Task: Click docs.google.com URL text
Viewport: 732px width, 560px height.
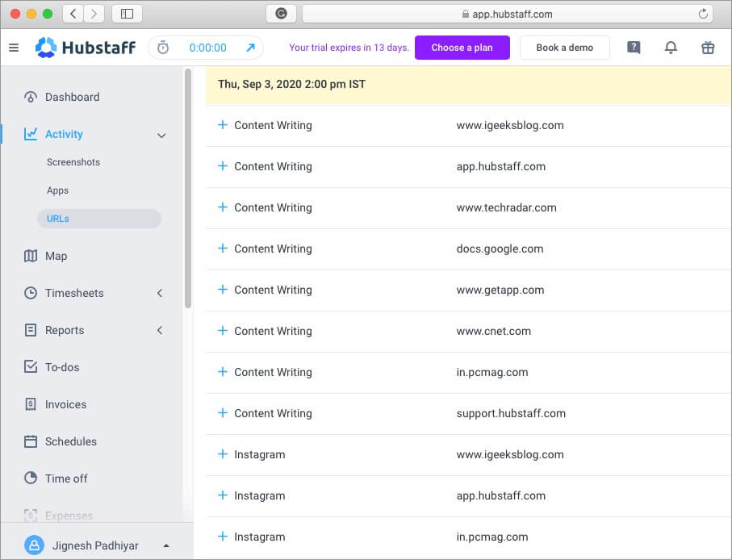Action: pos(500,249)
